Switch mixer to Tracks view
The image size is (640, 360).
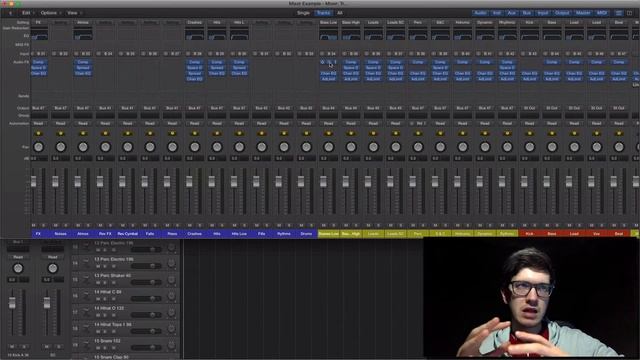tap(324, 13)
